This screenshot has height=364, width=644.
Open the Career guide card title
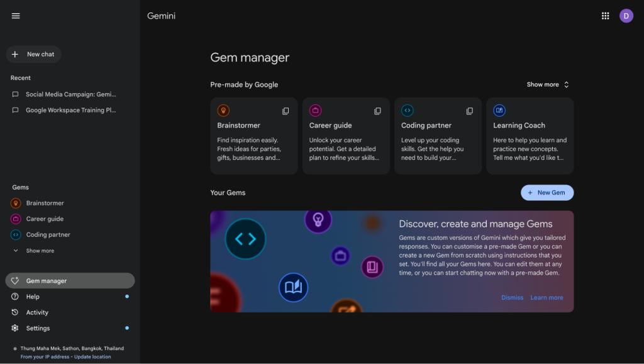330,125
